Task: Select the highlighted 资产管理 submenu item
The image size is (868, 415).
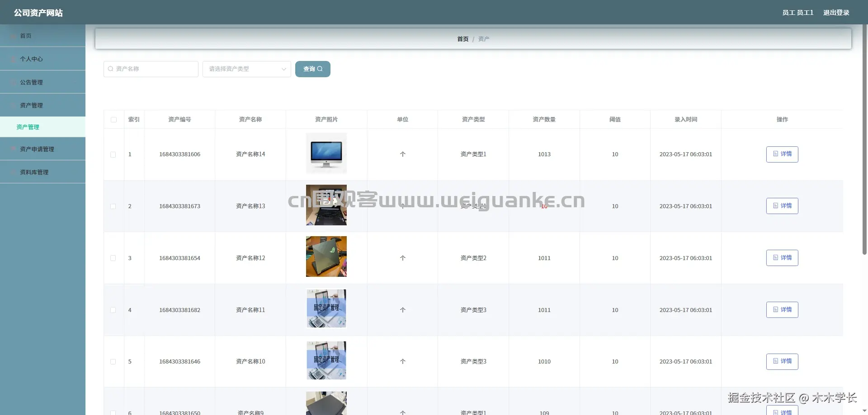Action: (x=42, y=127)
